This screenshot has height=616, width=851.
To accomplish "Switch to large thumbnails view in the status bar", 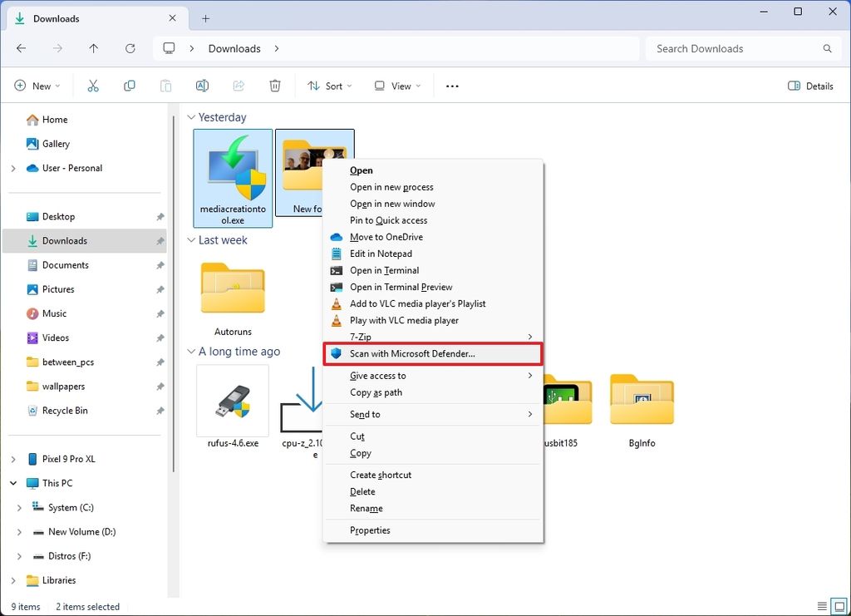I will pos(839,606).
